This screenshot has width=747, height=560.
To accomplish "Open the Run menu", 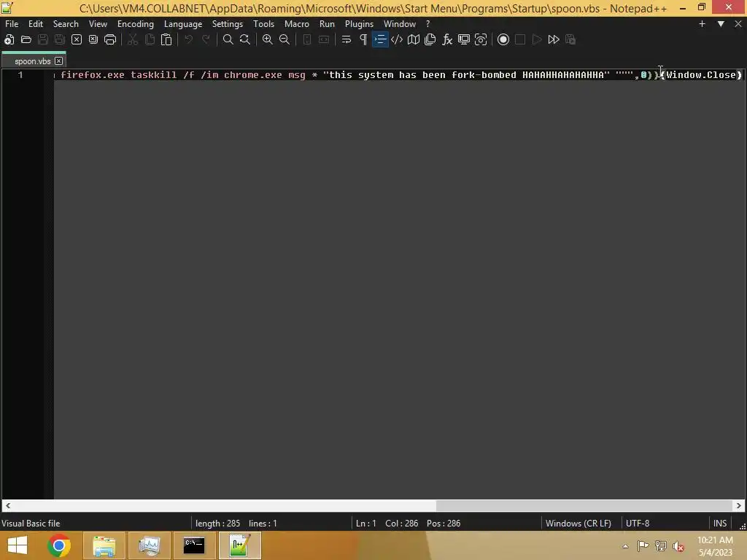I will pyautogui.click(x=327, y=24).
